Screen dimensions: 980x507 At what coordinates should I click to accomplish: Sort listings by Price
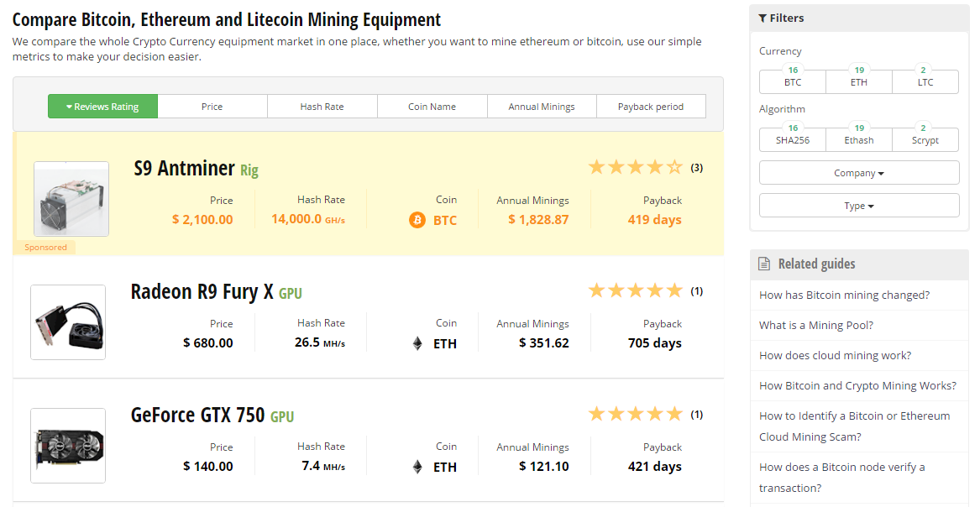pyautogui.click(x=212, y=107)
